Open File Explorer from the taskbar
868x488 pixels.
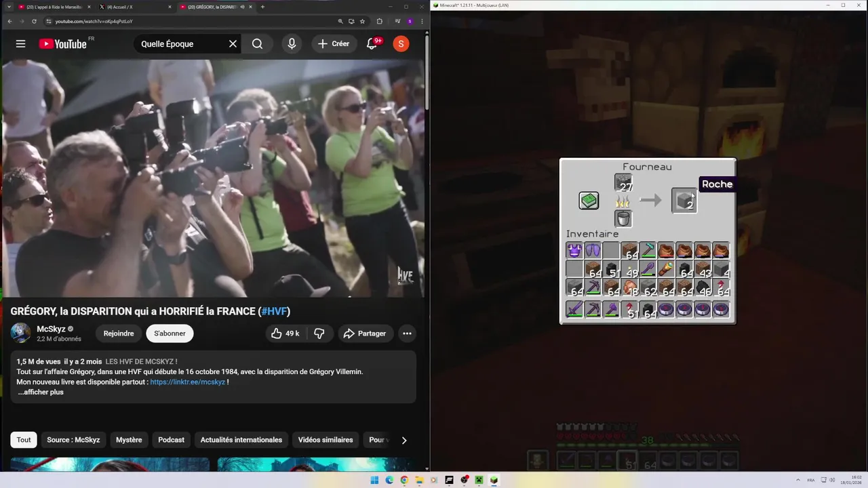tap(419, 480)
